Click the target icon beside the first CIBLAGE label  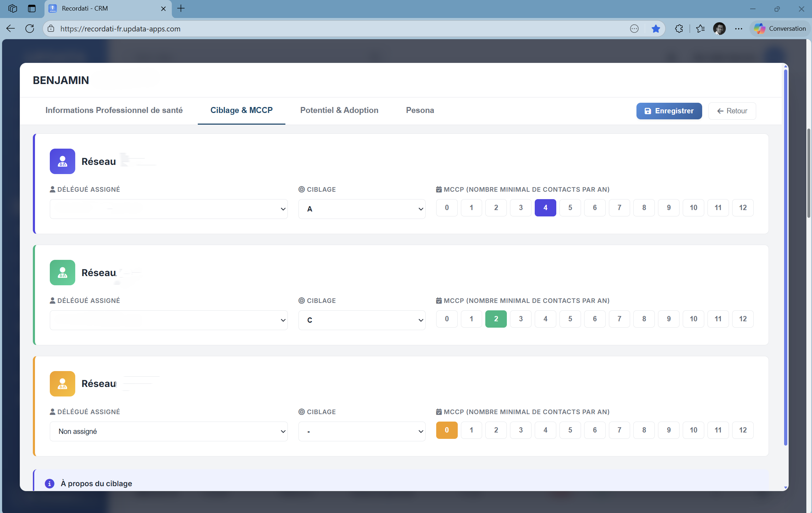click(x=301, y=189)
